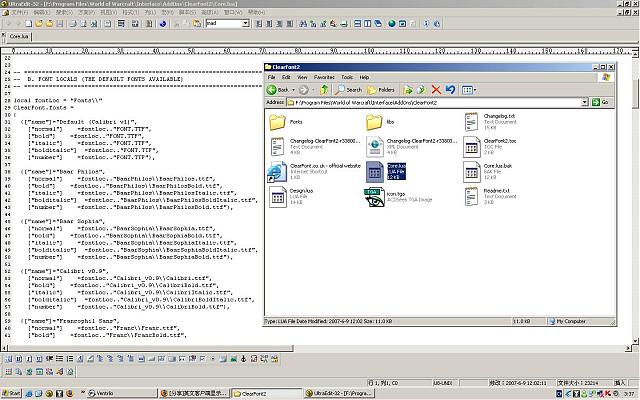Click the Search button in Explorer toolbar
The image size is (640, 400).
[x=349, y=89]
